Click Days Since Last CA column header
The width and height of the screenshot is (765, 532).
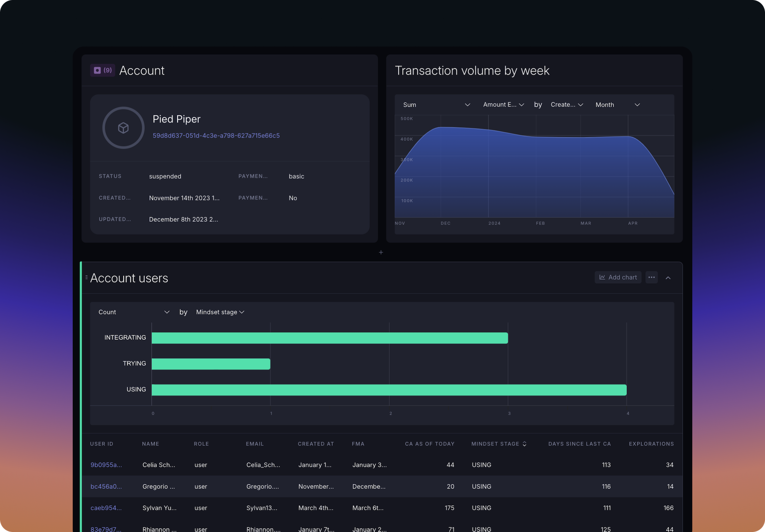point(579,444)
